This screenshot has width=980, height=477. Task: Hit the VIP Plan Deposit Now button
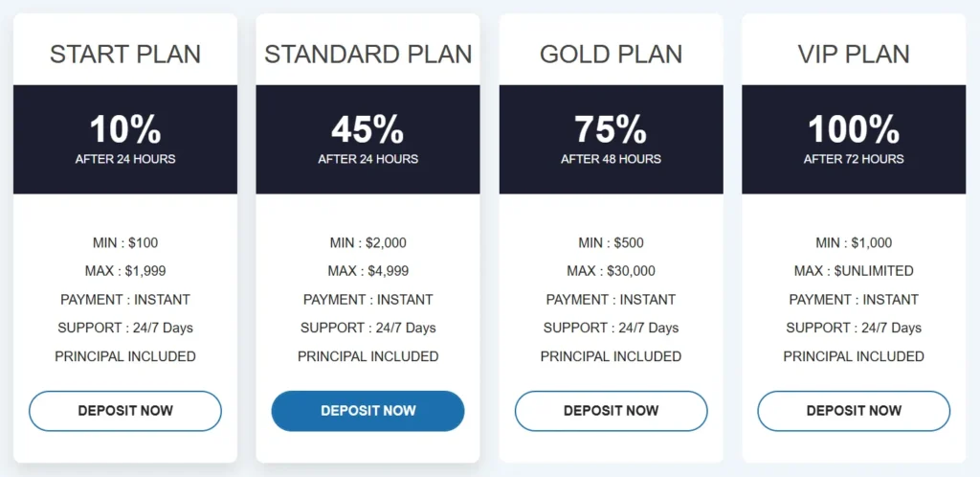(854, 411)
